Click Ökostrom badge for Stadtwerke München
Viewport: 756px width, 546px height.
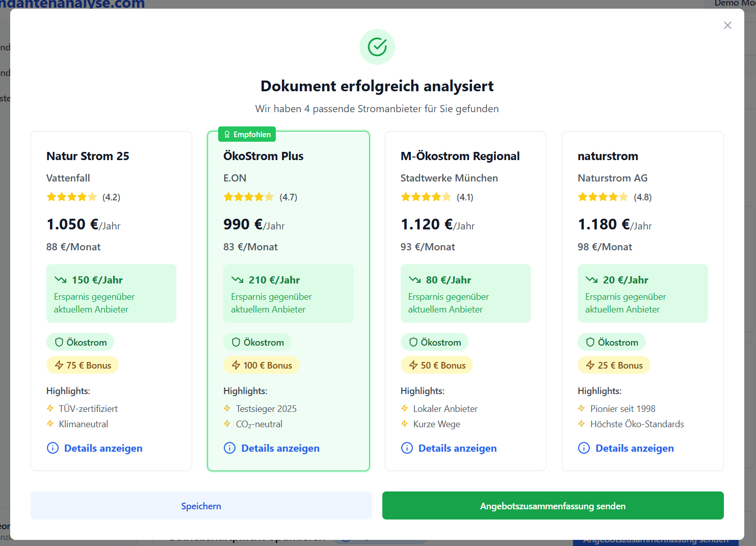pyautogui.click(x=434, y=342)
